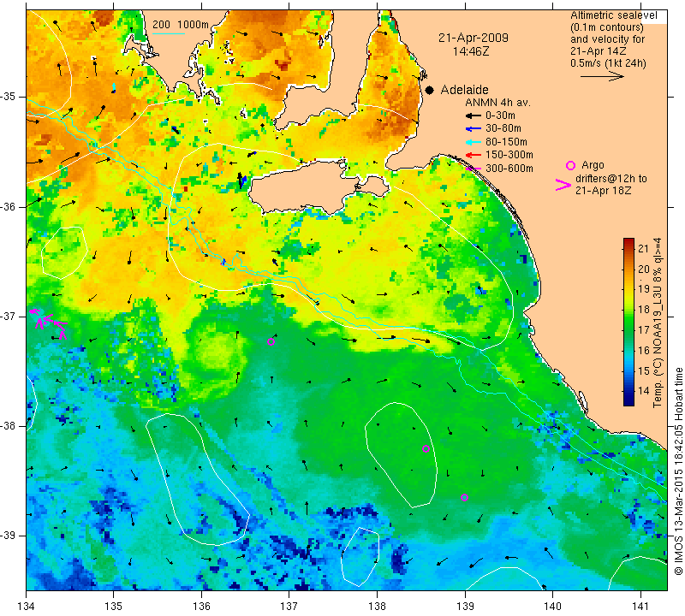Click the '300-600m' depth label
Image resolution: width=685 pixels, height=616 pixels.
(509, 169)
